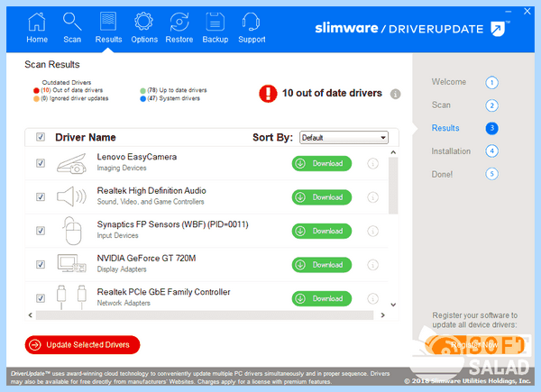Click red Out of date drivers legend dot
Image resolution: width=541 pixels, height=392 pixels.
[36, 91]
